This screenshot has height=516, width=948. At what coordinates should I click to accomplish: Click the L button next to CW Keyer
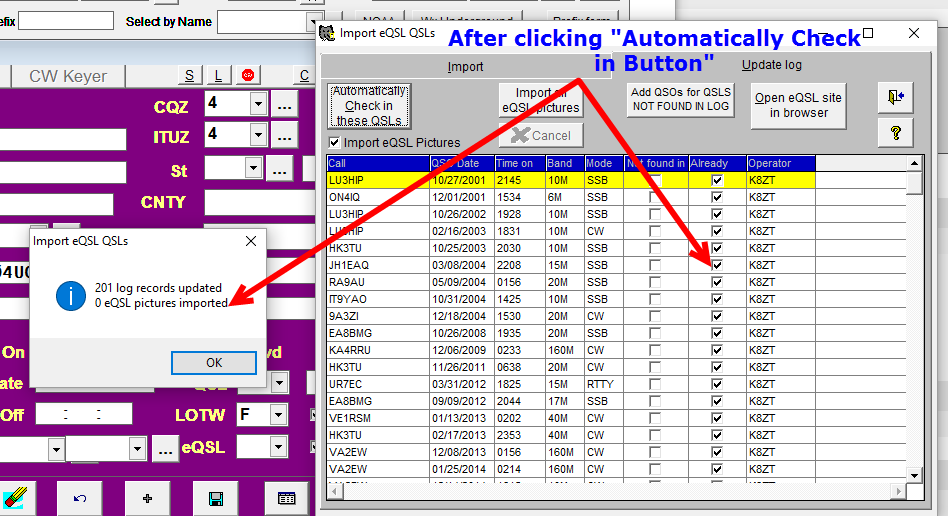point(218,76)
